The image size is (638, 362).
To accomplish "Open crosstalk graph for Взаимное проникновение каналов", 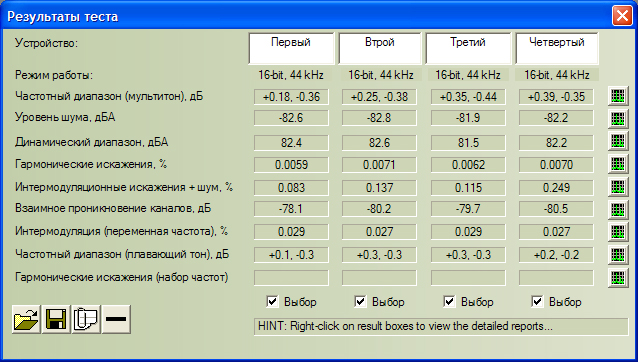I will click(x=618, y=209).
